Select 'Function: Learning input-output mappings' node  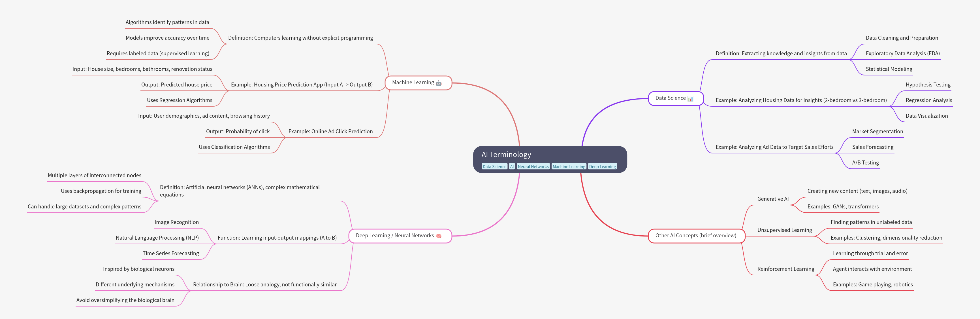(277, 238)
